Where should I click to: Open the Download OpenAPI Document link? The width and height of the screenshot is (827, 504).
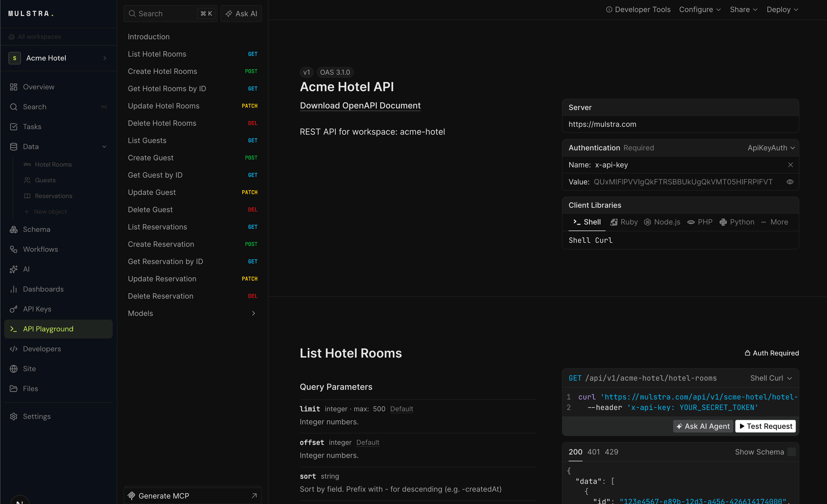pos(360,106)
